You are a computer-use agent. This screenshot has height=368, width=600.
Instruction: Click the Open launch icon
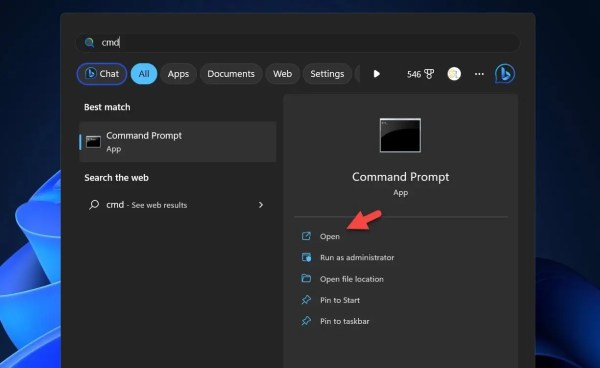[306, 236]
